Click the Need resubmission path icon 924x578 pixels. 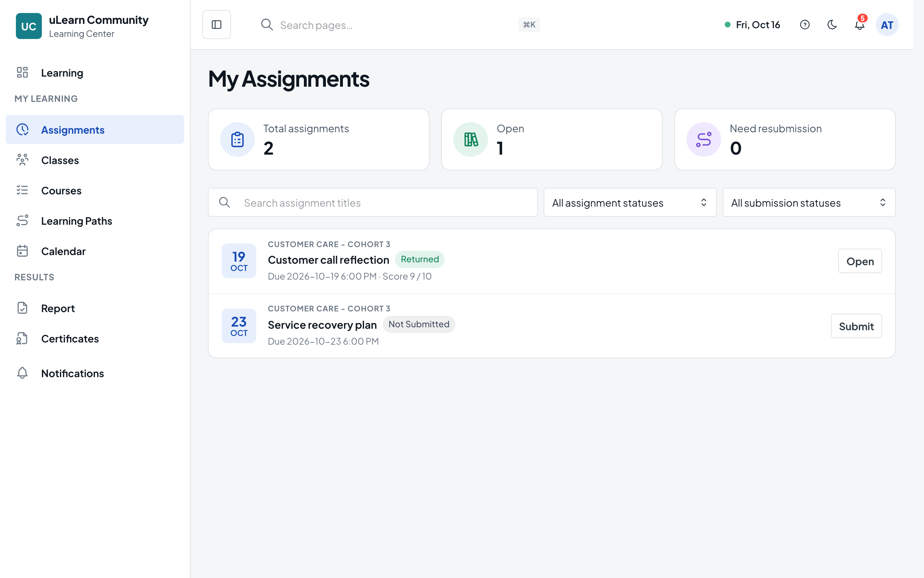pyautogui.click(x=703, y=139)
